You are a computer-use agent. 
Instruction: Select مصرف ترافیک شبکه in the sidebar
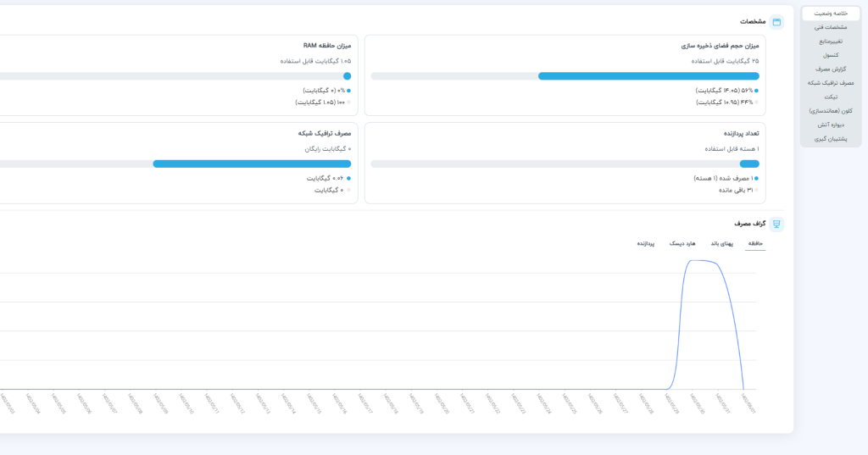(831, 83)
